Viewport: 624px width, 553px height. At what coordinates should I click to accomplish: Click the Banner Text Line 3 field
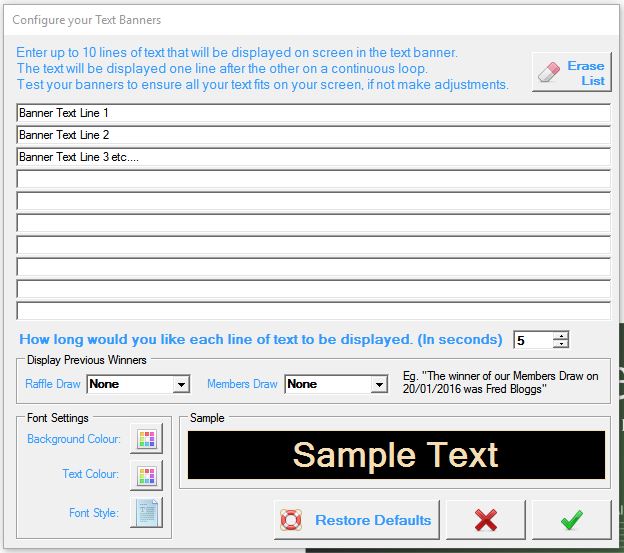[313, 157]
